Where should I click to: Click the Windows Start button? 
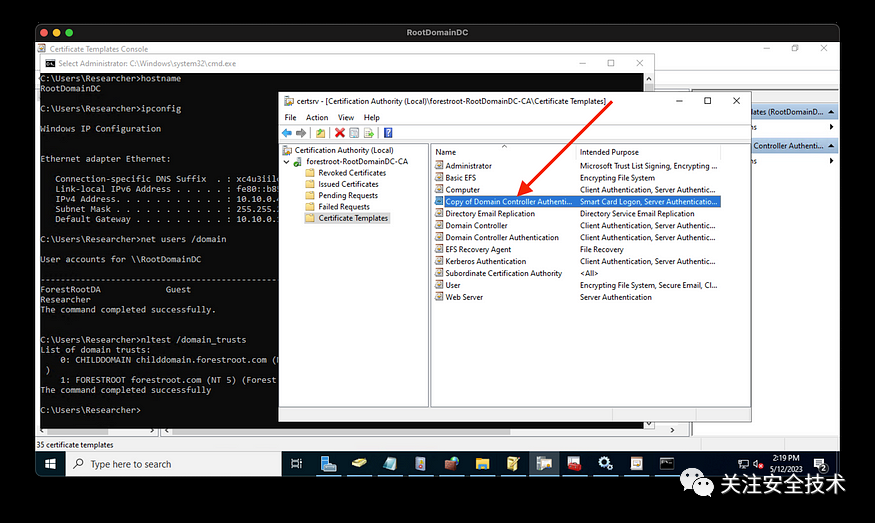click(x=49, y=464)
